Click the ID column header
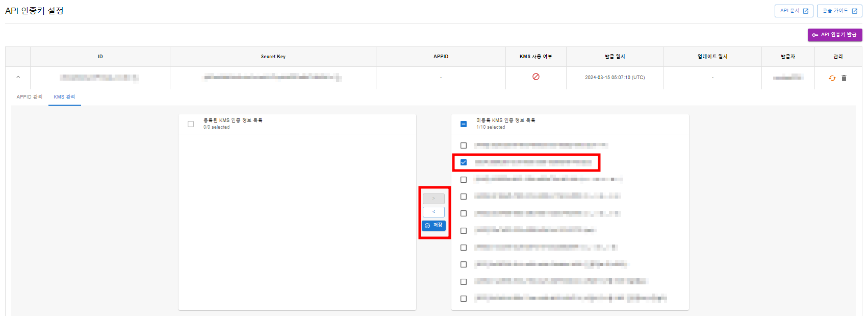 pos(100,57)
